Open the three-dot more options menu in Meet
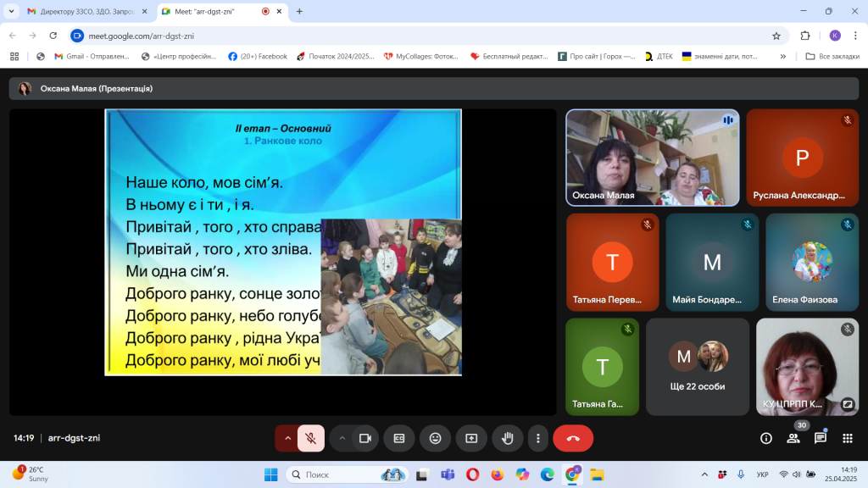This screenshot has height=488, width=868. coord(538,438)
